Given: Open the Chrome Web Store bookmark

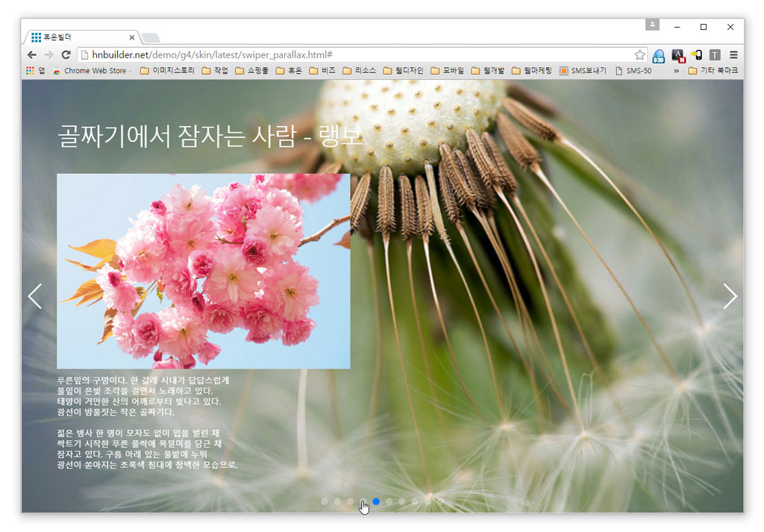Looking at the screenshot, I should [90, 71].
